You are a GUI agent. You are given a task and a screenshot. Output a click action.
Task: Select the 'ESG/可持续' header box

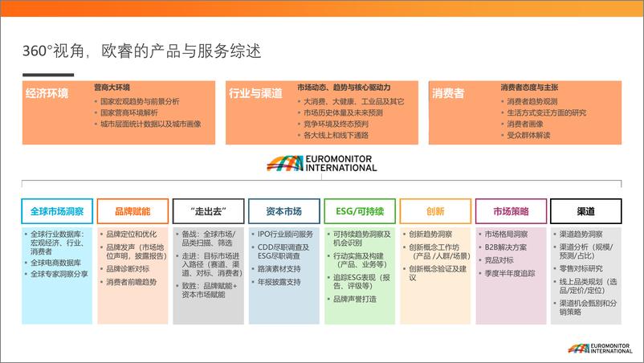360,211
